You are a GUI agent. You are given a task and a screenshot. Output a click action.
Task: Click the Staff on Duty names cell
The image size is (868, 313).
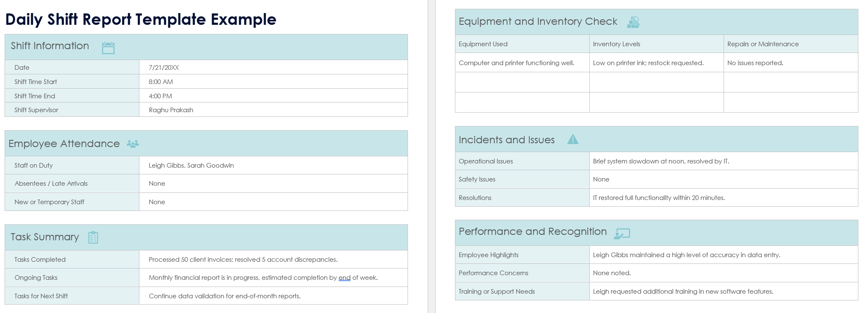pos(191,166)
